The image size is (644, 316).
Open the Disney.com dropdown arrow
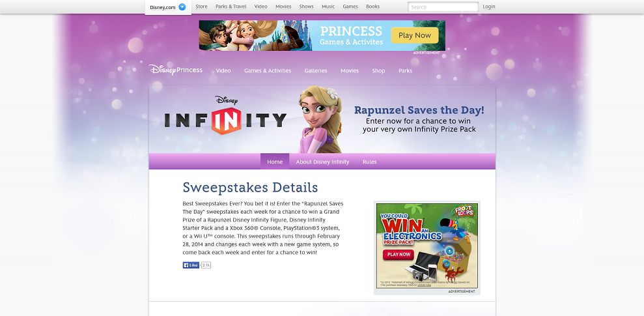pyautogui.click(x=182, y=7)
